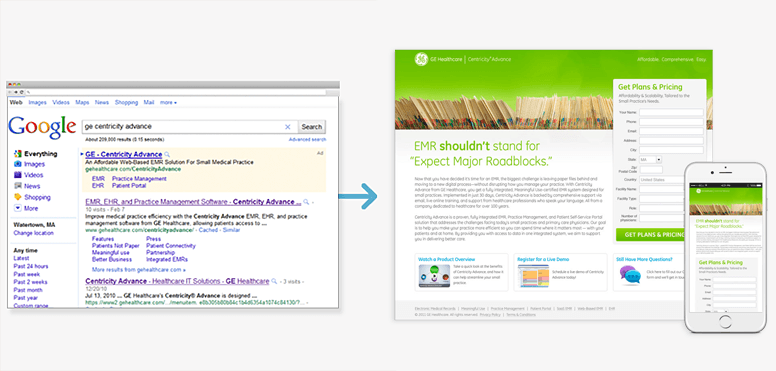Click the chat bubbles icon under Still Have More Questions
The width and height of the screenshot is (776, 371).
click(x=630, y=276)
